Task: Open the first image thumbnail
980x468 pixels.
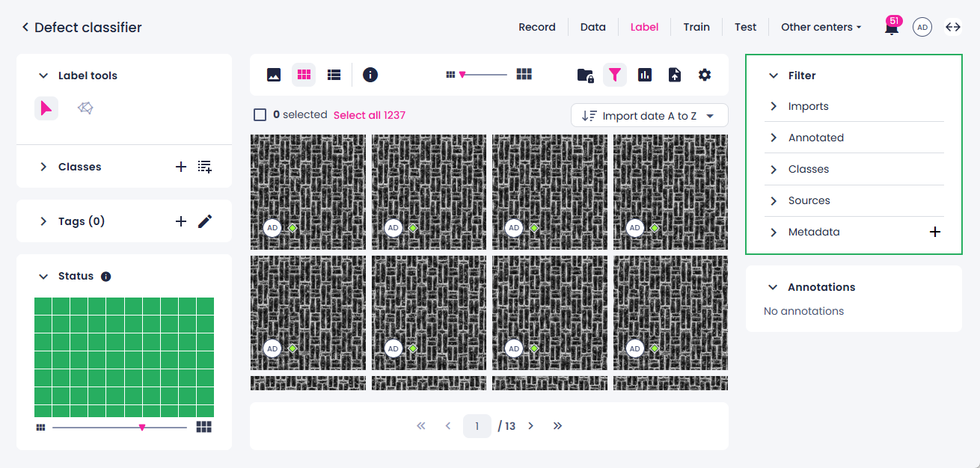Action: 308,192
